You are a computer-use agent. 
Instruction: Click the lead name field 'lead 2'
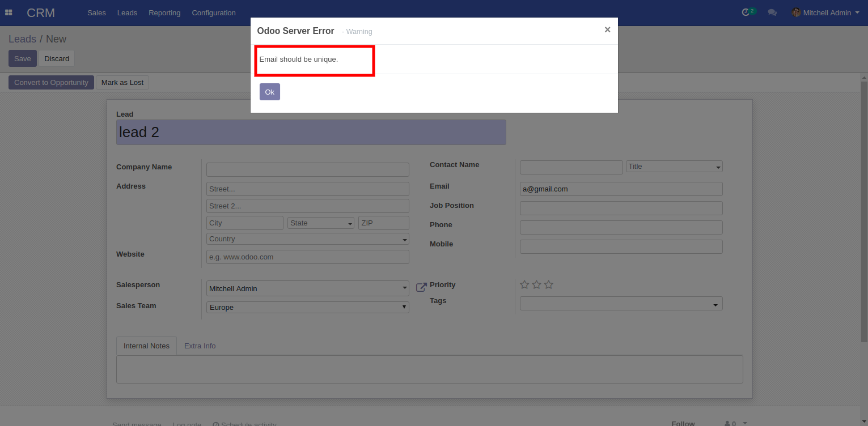point(311,132)
